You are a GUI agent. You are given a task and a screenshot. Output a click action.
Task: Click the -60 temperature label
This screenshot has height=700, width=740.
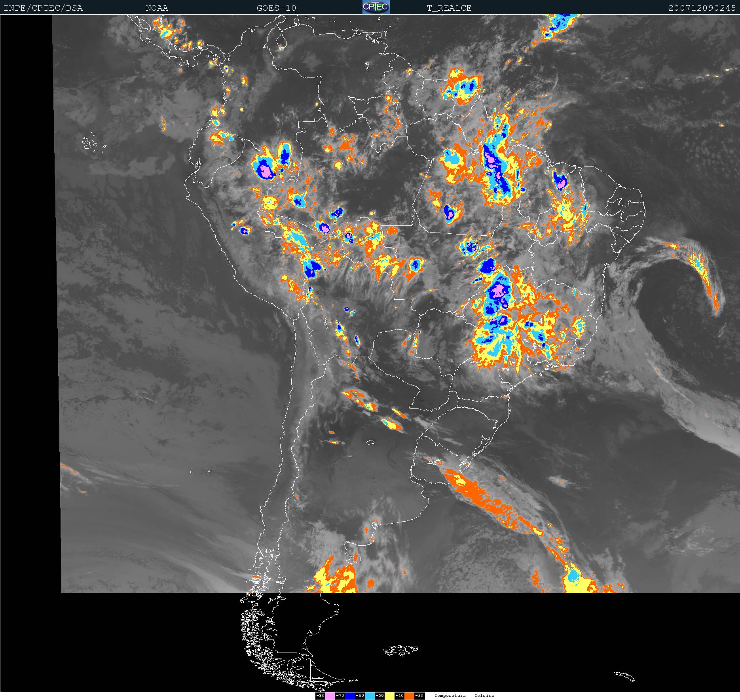[x=360, y=696]
